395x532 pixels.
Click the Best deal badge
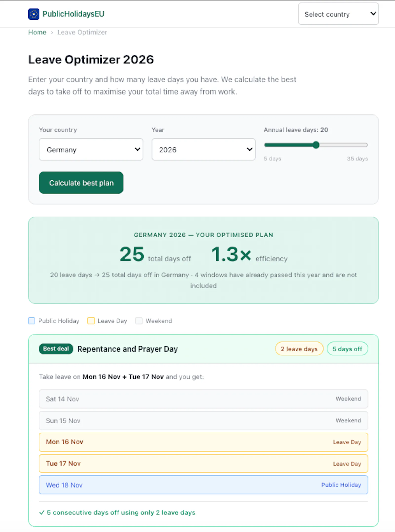click(56, 349)
